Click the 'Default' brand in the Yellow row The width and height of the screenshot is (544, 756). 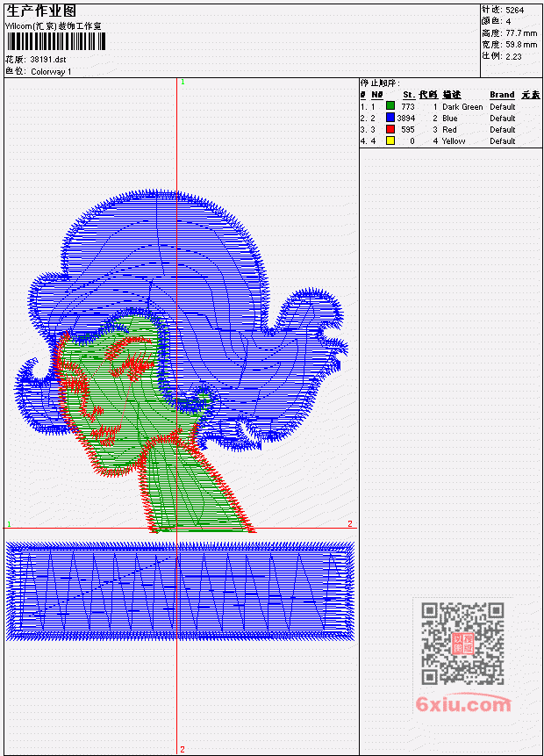[x=503, y=141]
